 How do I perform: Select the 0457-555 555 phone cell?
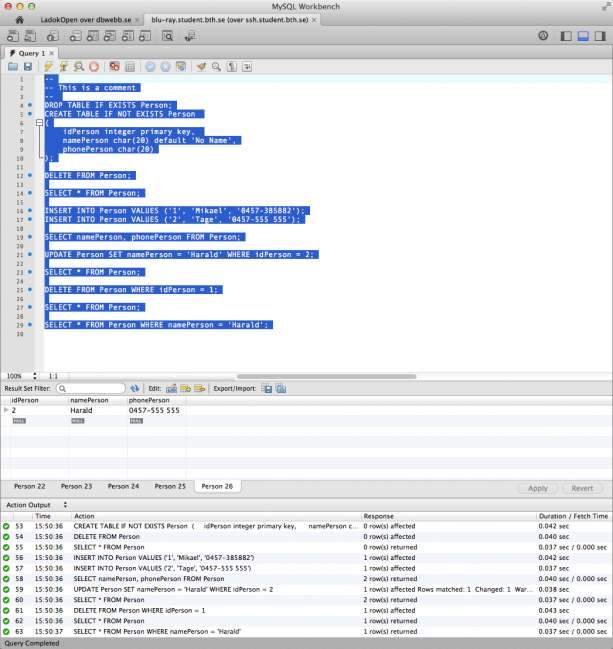coord(156,411)
